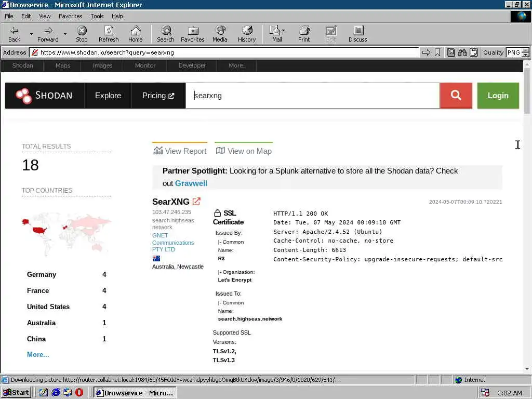
Task: Select the Monitor top nav tab
Action: click(145, 65)
